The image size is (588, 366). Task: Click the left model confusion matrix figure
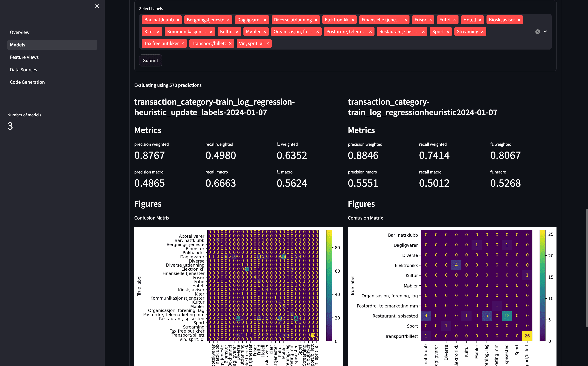pyautogui.click(x=239, y=296)
